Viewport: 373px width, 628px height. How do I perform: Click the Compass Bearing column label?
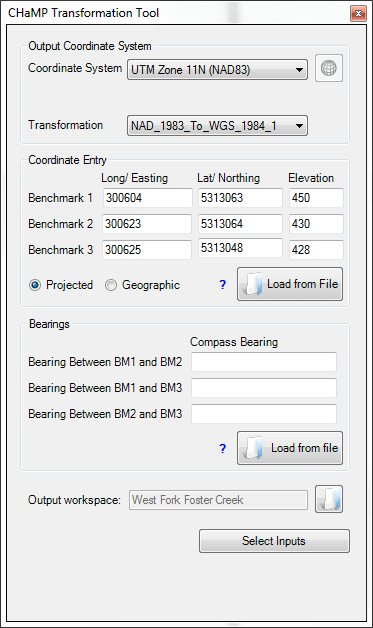pyautogui.click(x=234, y=342)
